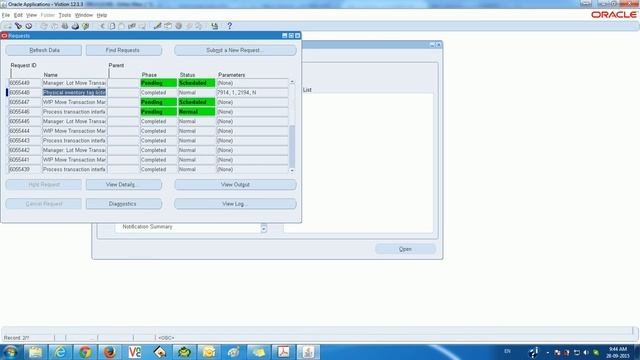Click the scroll arrows beside Notification Summary
Viewport: 640px width, 360px height.
(x=264, y=228)
